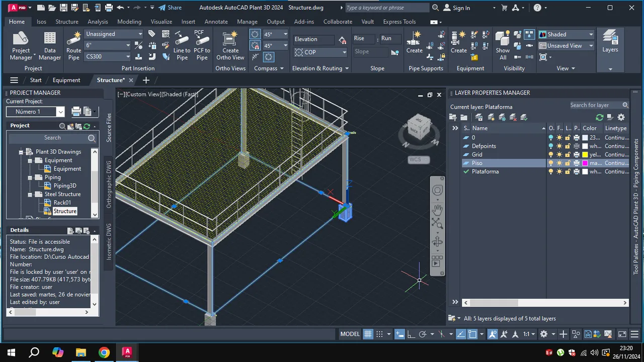Viewport: 644px width, 362px height.
Task: Open the Equipment drawing tab
Action: pos(66,80)
